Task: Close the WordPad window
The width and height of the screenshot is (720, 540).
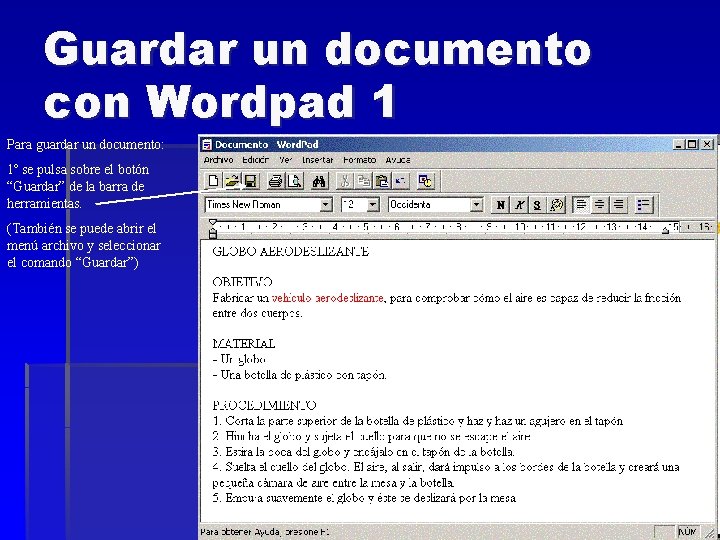Action: tap(707, 145)
